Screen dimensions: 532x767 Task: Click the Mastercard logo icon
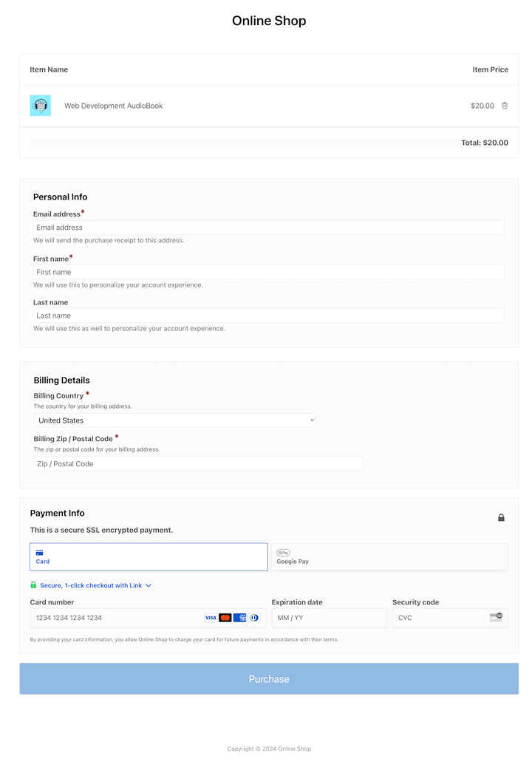coord(225,617)
